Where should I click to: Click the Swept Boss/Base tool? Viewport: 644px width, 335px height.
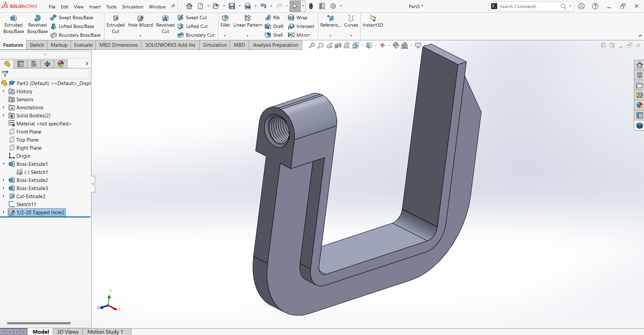click(72, 17)
